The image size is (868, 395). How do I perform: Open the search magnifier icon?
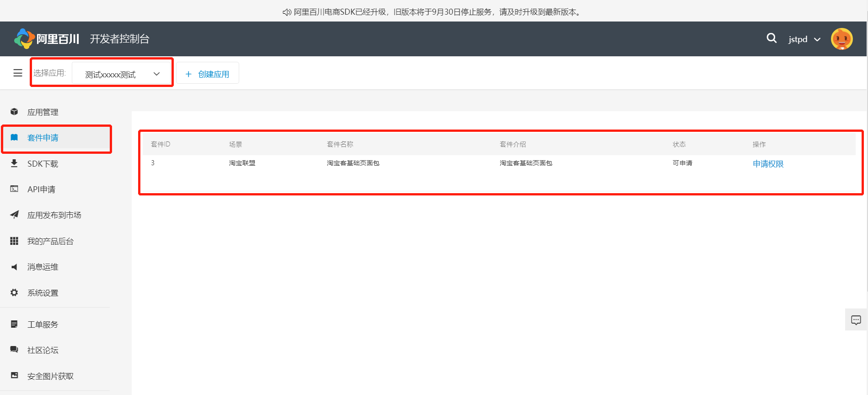coord(772,38)
